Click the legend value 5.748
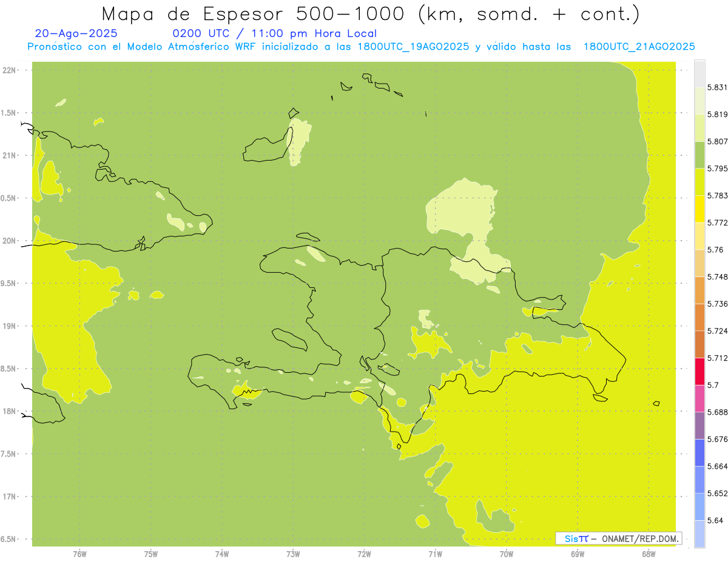Screen dimensions: 728x562 coord(717,277)
